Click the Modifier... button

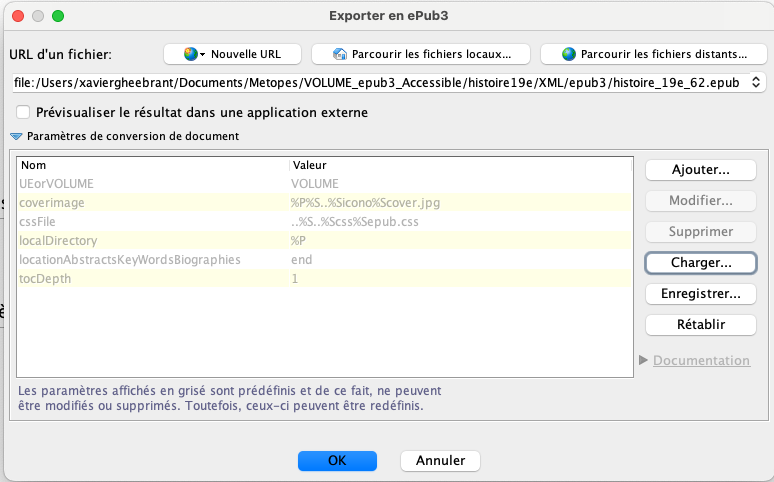[x=700, y=201]
